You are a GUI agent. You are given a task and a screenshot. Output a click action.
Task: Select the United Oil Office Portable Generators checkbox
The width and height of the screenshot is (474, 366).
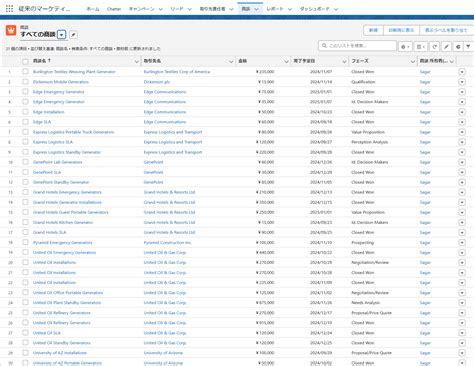coord(25,292)
